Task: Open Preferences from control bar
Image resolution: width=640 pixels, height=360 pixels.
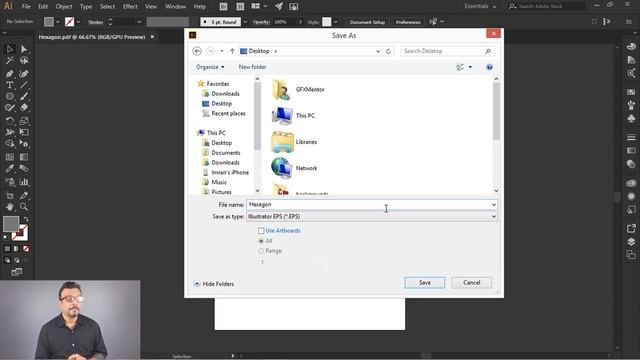Action: pos(408,22)
